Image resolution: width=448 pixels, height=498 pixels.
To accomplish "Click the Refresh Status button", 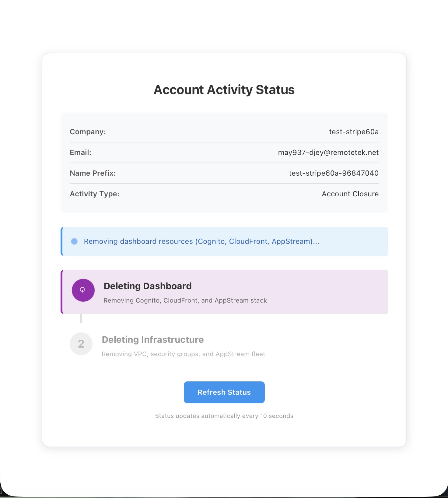I will 224,392.
